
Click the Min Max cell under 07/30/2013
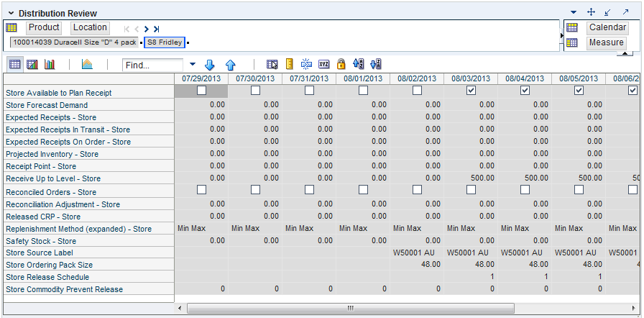coord(255,228)
